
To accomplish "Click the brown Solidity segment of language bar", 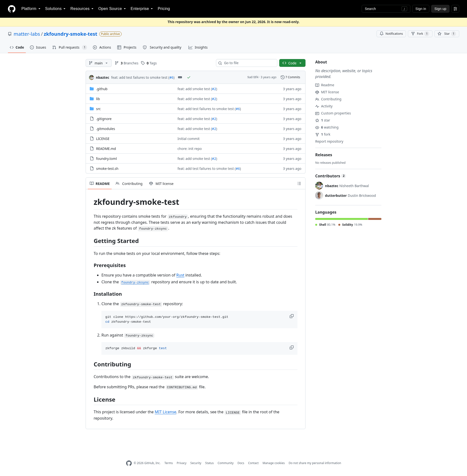I will 375,219.
